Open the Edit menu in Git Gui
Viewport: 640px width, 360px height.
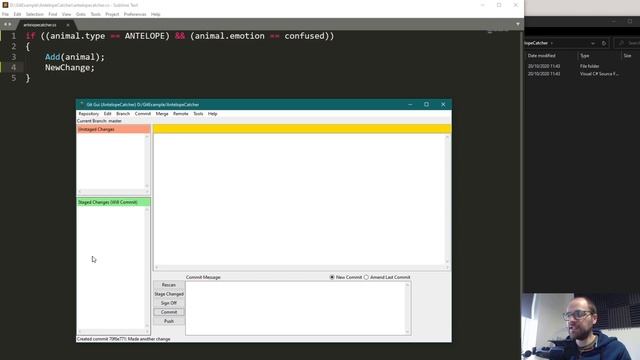[x=107, y=114]
